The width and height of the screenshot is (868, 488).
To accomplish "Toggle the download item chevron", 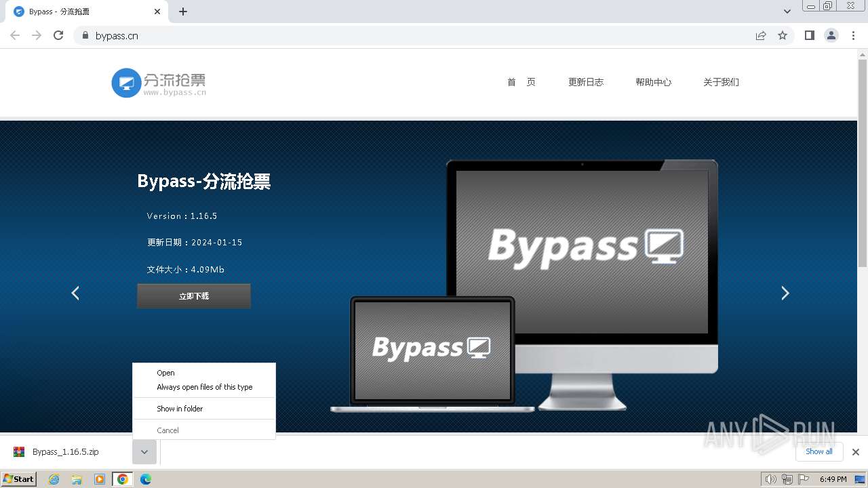I will coord(144,452).
